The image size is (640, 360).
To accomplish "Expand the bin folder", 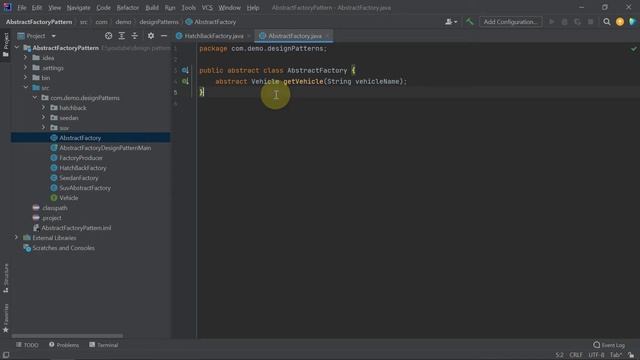I will click(26, 78).
